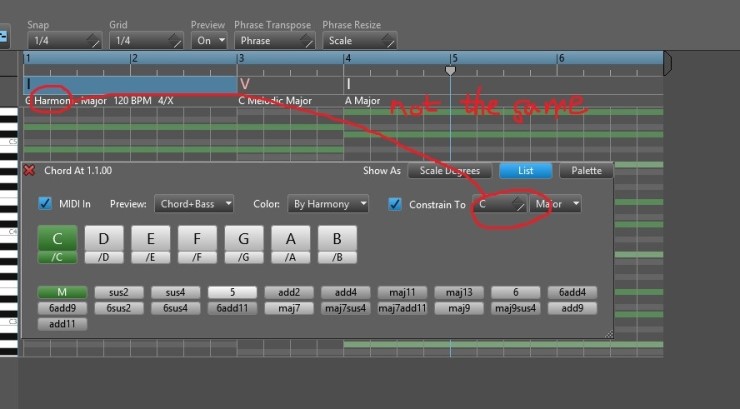Select the maj13 chord type
740x409 pixels.
tap(459, 292)
